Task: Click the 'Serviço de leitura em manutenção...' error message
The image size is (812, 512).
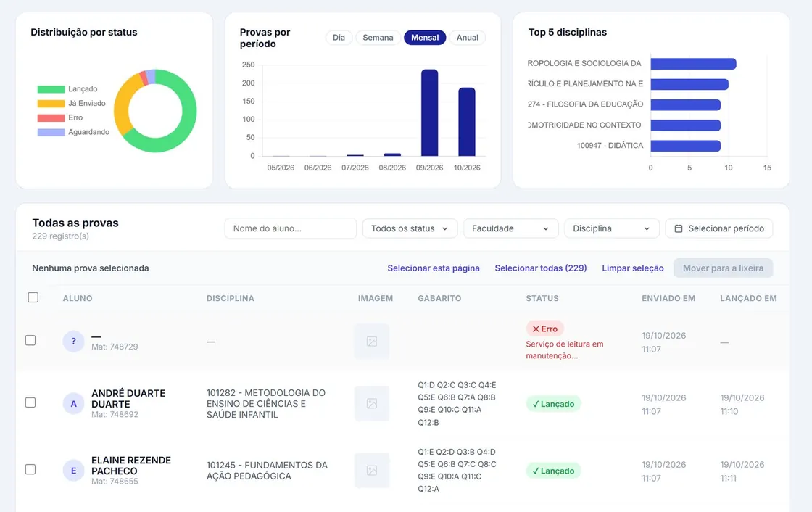Action: click(x=565, y=350)
